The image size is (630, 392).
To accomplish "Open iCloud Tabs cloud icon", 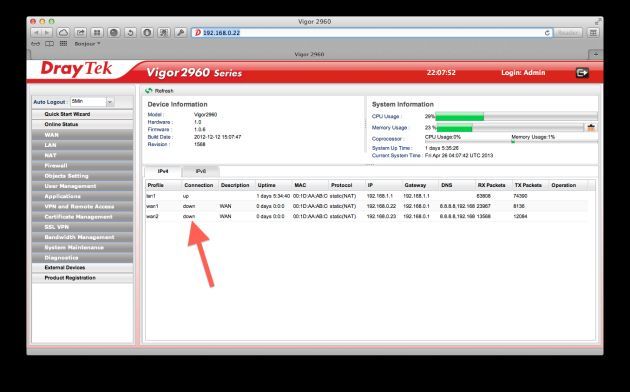I will click(x=63, y=33).
